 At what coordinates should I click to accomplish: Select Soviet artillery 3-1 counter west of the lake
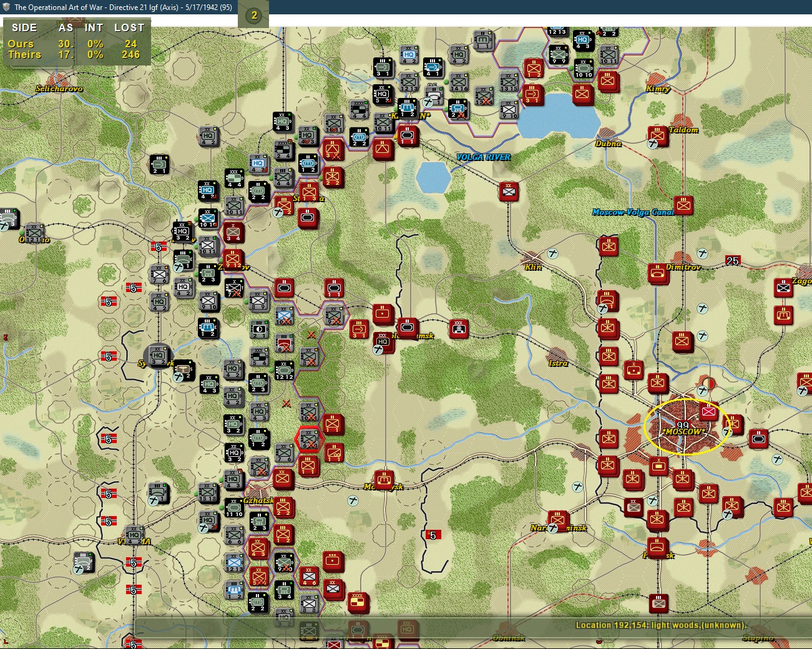(x=532, y=95)
